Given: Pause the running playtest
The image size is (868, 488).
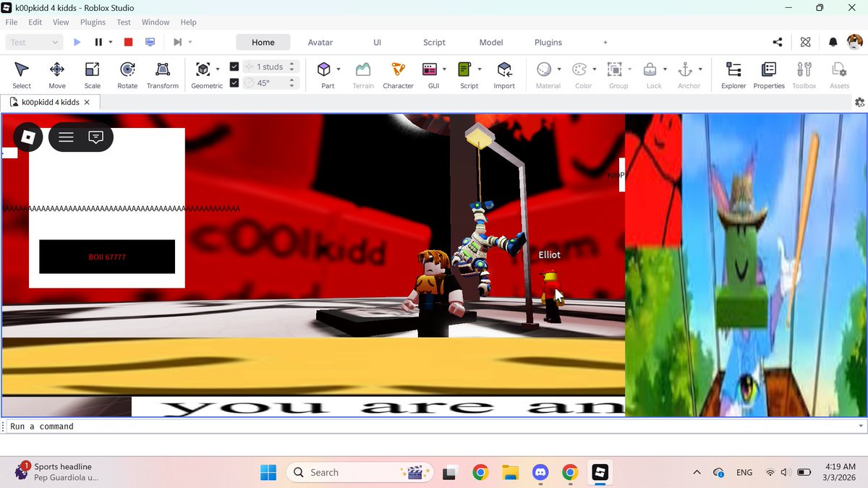Looking at the screenshot, I should pyautogui.click(x=98, y=43).
